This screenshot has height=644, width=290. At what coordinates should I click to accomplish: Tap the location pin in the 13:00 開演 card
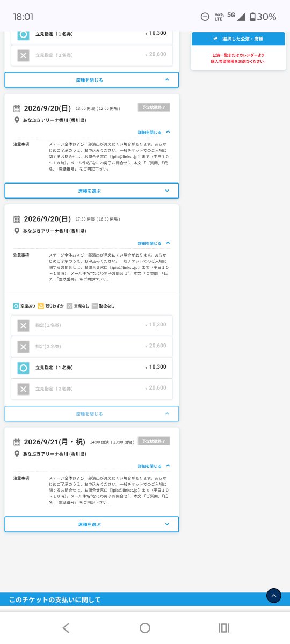click(17, 120)
